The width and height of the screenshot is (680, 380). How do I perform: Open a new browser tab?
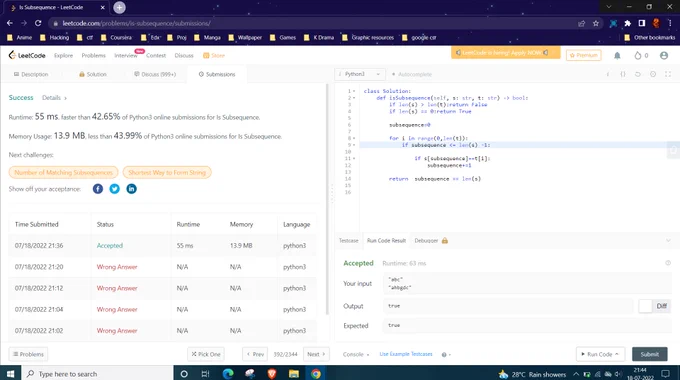[x=119, y=7]
